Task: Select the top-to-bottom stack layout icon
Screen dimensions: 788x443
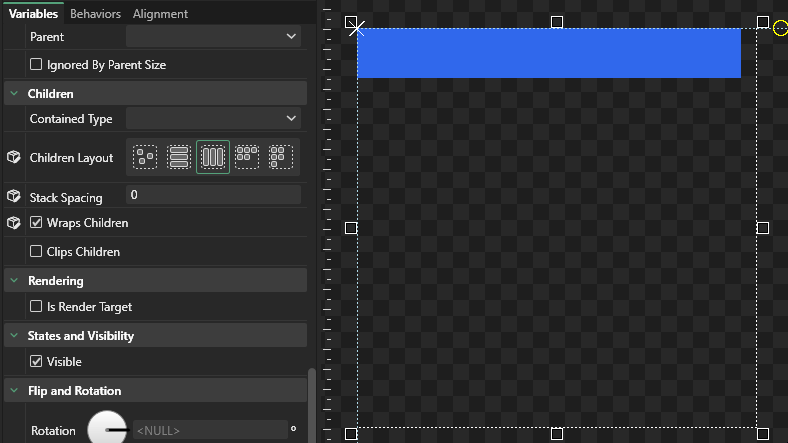Action: 179,157
